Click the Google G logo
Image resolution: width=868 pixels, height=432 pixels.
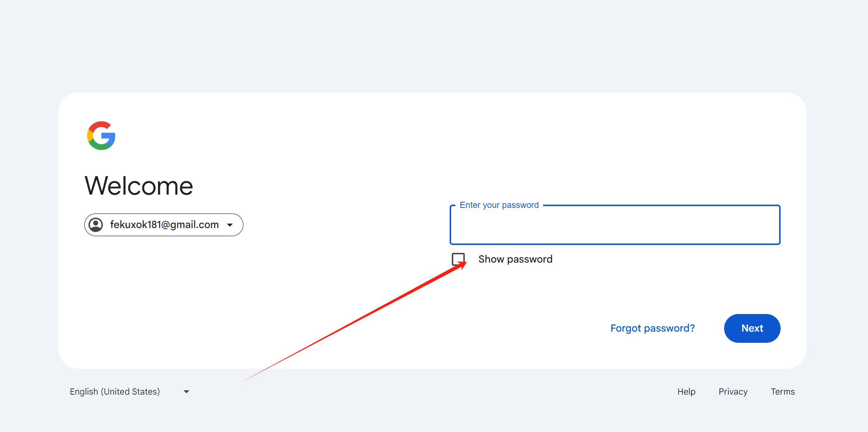tap(101, 136)
